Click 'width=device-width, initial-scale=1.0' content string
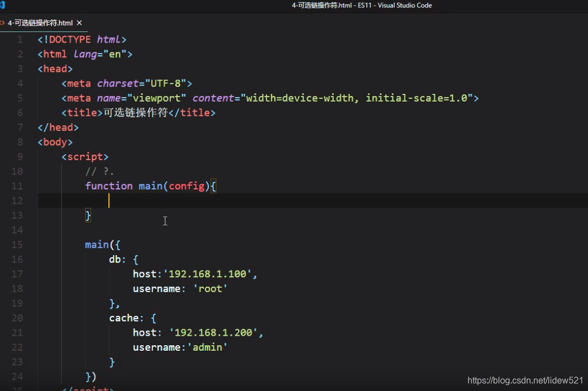The image size is (588, 391). click(356, 98)
